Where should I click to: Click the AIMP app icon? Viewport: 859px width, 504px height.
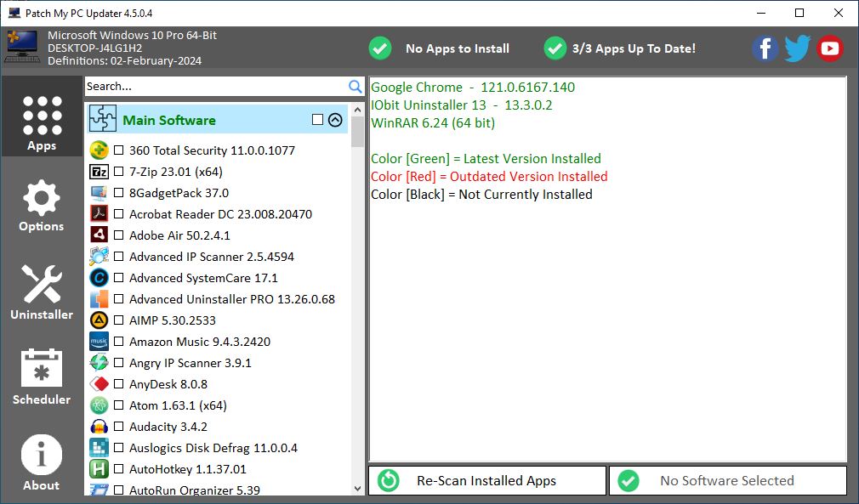100,320
